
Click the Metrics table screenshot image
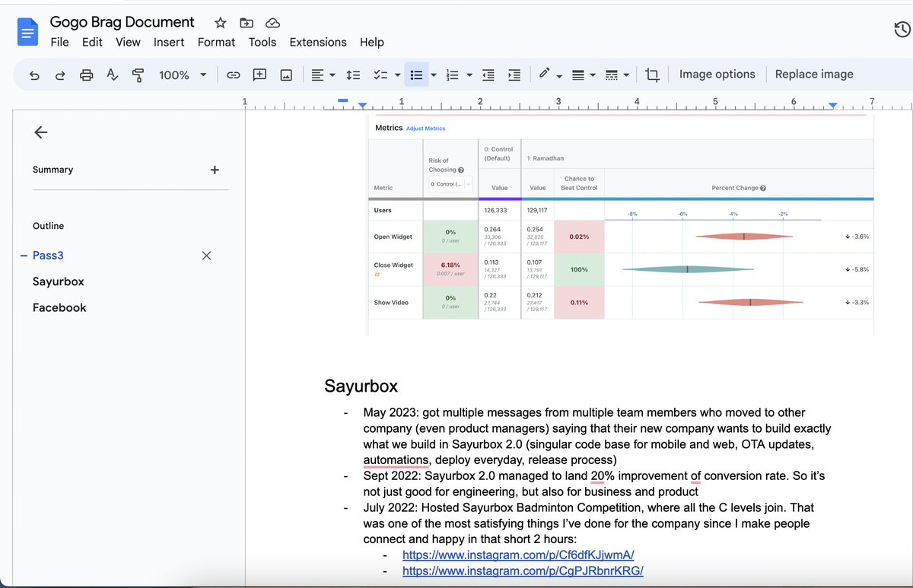[x=621, y=225]
